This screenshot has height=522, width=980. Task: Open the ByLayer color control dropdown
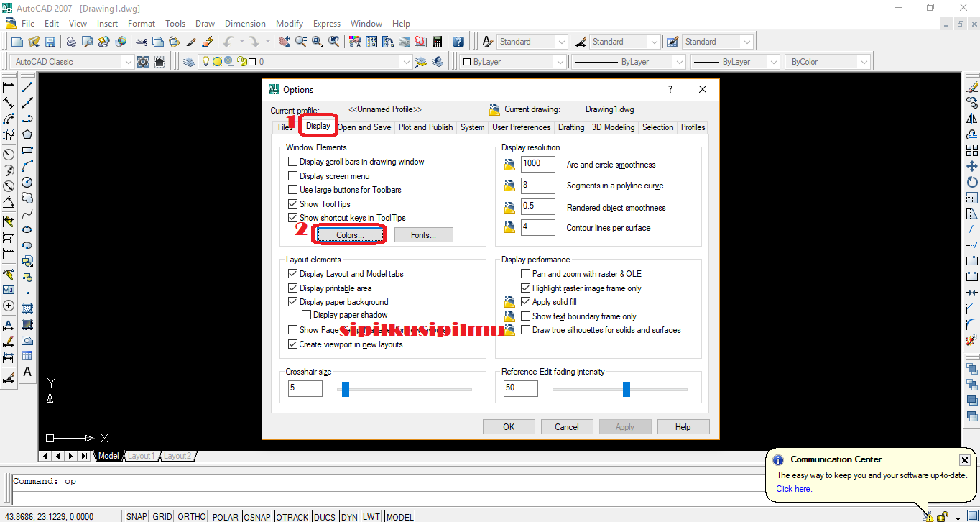pyautogui.click(x=560, y=62)
